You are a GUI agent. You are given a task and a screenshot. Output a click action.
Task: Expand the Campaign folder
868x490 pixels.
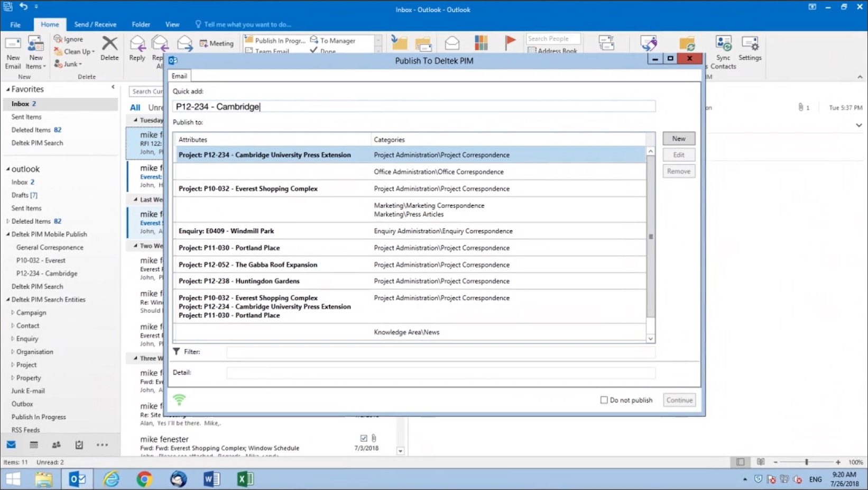coord(13,312)
